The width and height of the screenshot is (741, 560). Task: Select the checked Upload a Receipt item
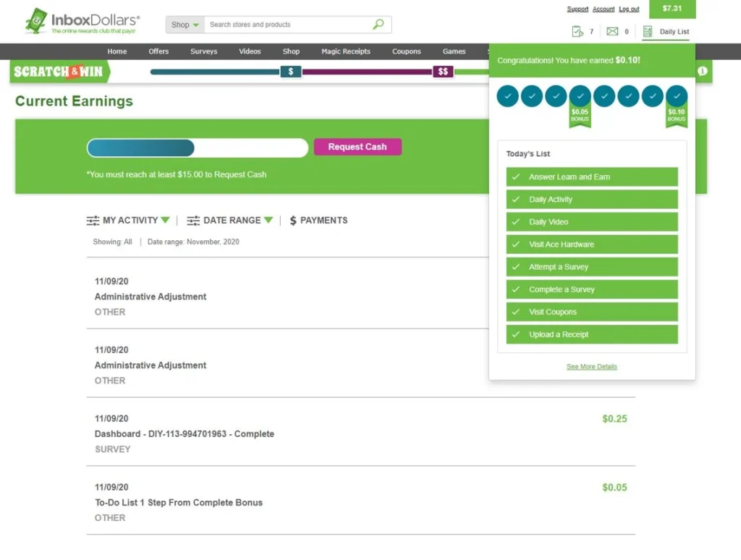click(x=592, y=334)
